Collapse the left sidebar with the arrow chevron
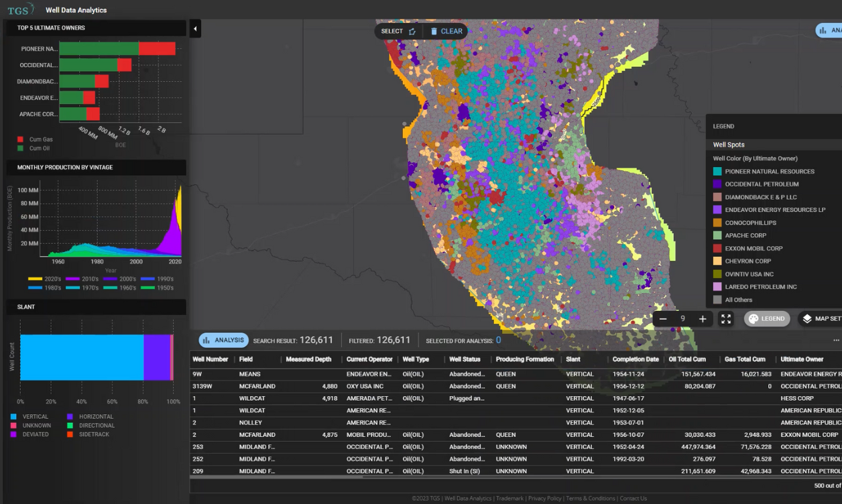The width and height of the screenshot is (842, 504). [195, 29]
